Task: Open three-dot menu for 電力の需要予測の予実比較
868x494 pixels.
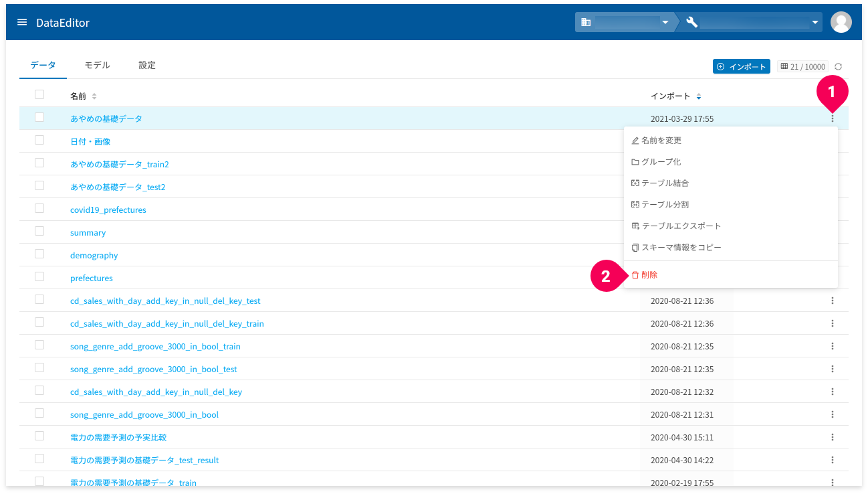Action: [x=833, y=437]
